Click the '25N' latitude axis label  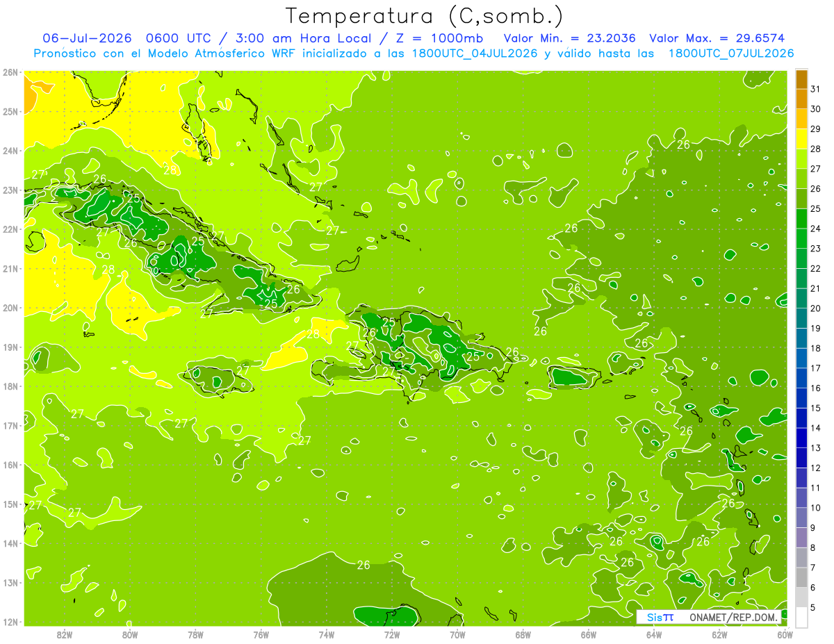pos(10,111)
